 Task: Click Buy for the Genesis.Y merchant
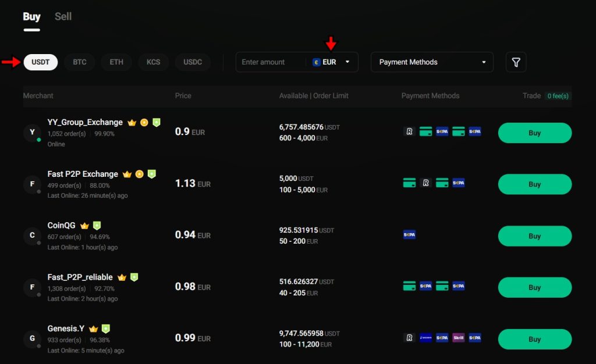(534, 338)
